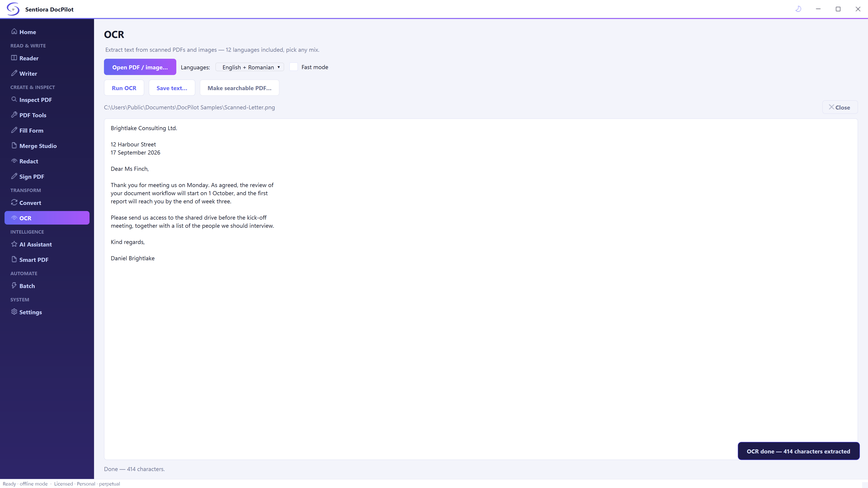The height and width of the screenshot is (488, 868).
Task: Open the PDF Tools wrench icon
Action: coord(14,115)
